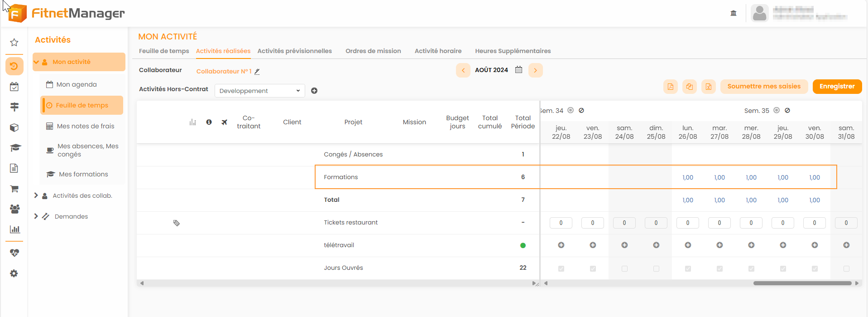Image resolution: width=868 pixels, height=317 pixels.
Task: Click the PDF export icon button
Action: tap(670, 87)
